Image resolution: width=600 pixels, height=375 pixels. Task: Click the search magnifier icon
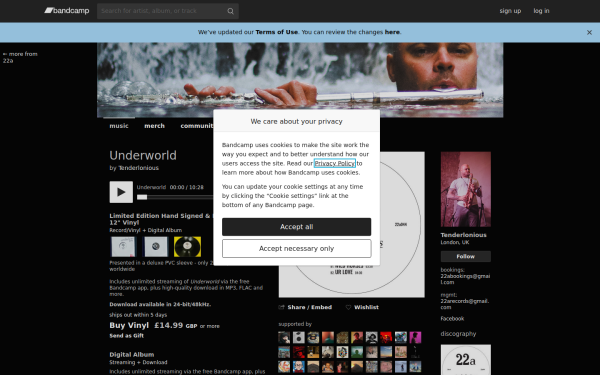tap(230, 11)
